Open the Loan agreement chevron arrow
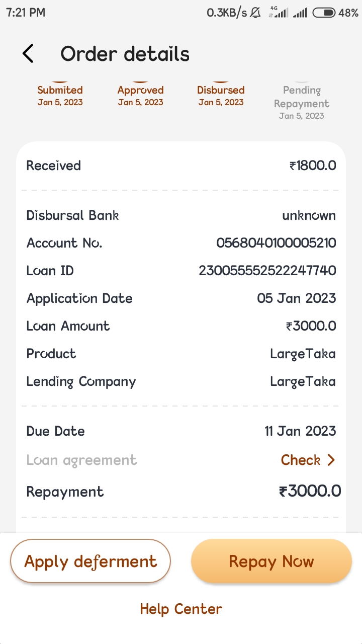 tap(331, 460)
